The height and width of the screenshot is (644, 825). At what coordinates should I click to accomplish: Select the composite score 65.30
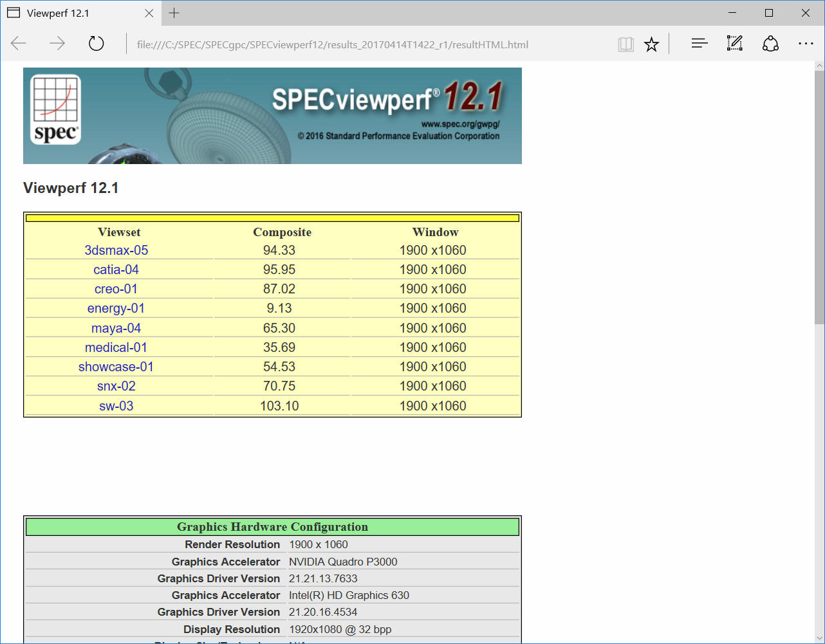coord(279,328)
